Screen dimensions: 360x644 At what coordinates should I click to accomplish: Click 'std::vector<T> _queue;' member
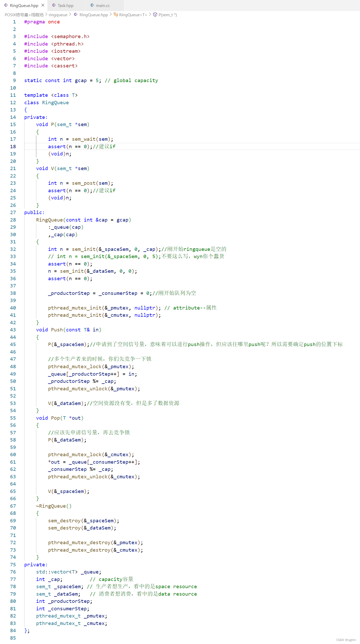pos(69,572)
